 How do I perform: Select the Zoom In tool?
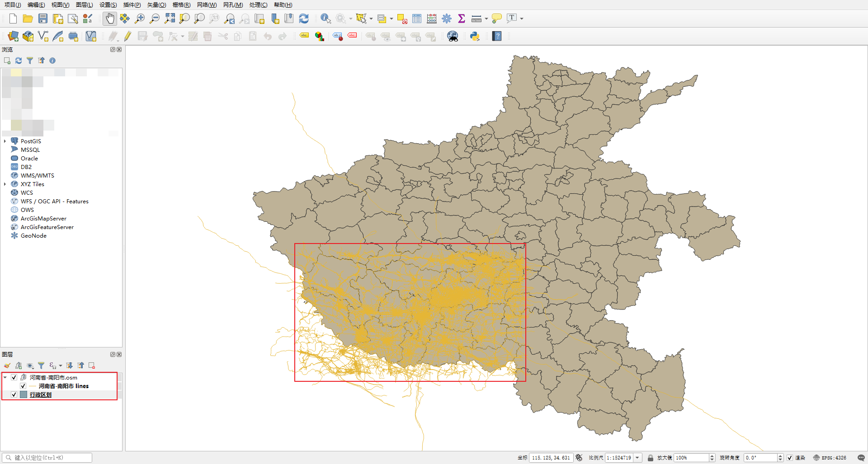coord(140,19)
